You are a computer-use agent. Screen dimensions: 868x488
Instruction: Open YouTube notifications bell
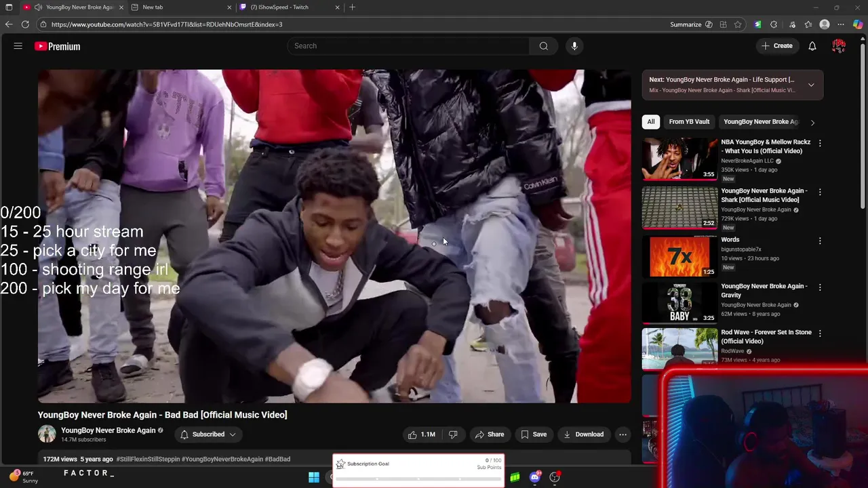point(812,46)
